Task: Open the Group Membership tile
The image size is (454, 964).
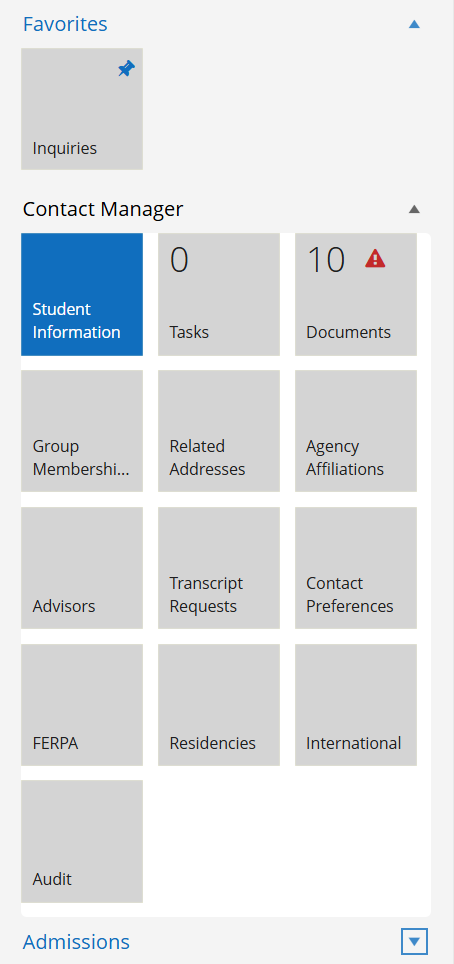Action: (82, 431)
